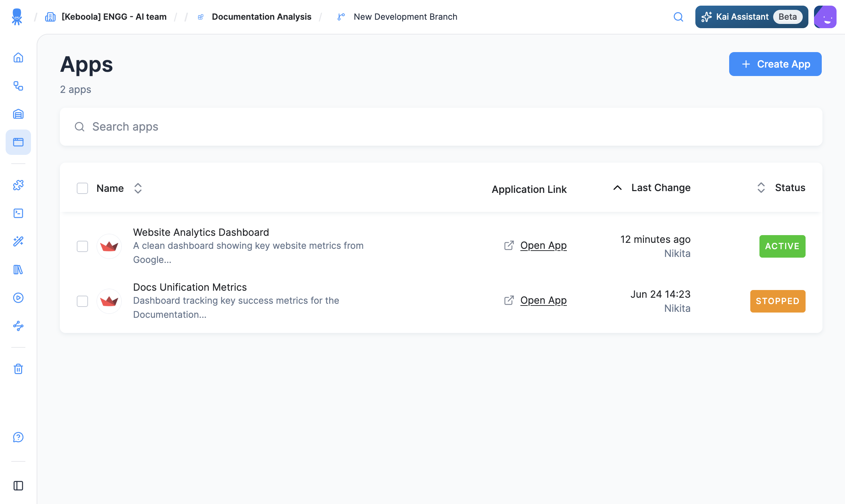Open App link for Website Analytics Dashboard
Screen dimensions: 845x504
point(543,245)
